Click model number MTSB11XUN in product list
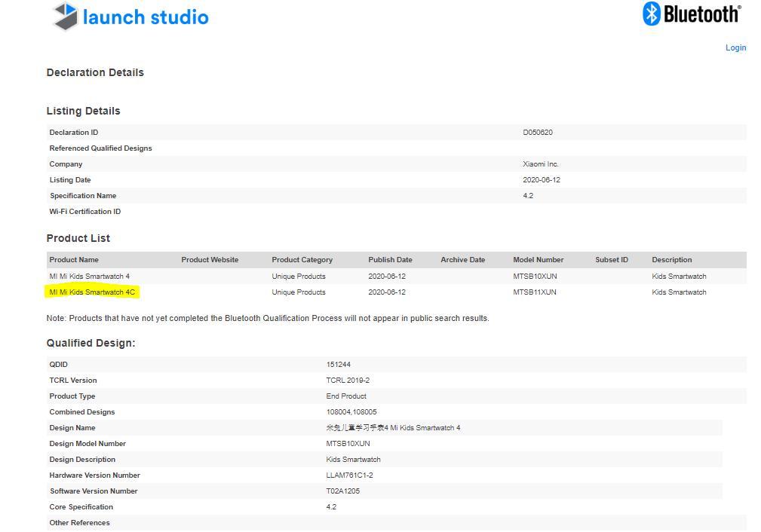761x532 pixels. click(x=534, y=292)
